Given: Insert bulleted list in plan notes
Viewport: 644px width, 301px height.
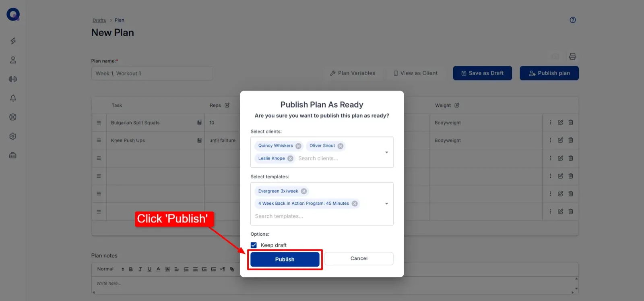Looking at the screenshot, I should 195,269.
